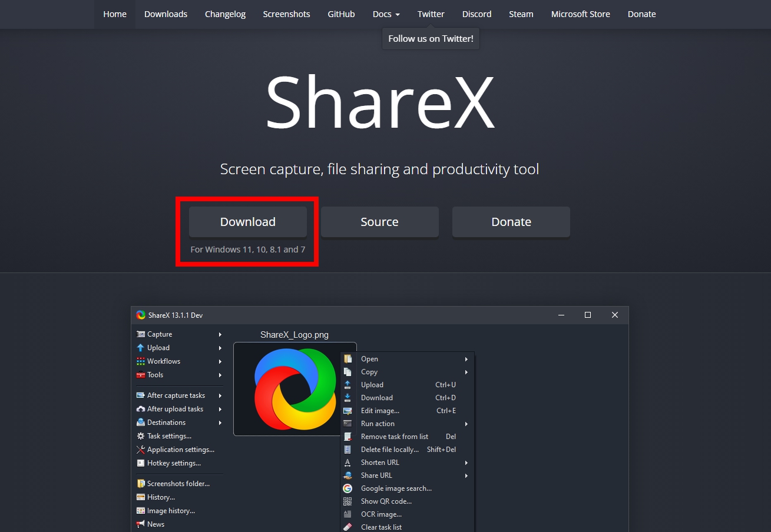Click the Edit image icon in context menu
771x532 pixels.
(x=348, y=411)
